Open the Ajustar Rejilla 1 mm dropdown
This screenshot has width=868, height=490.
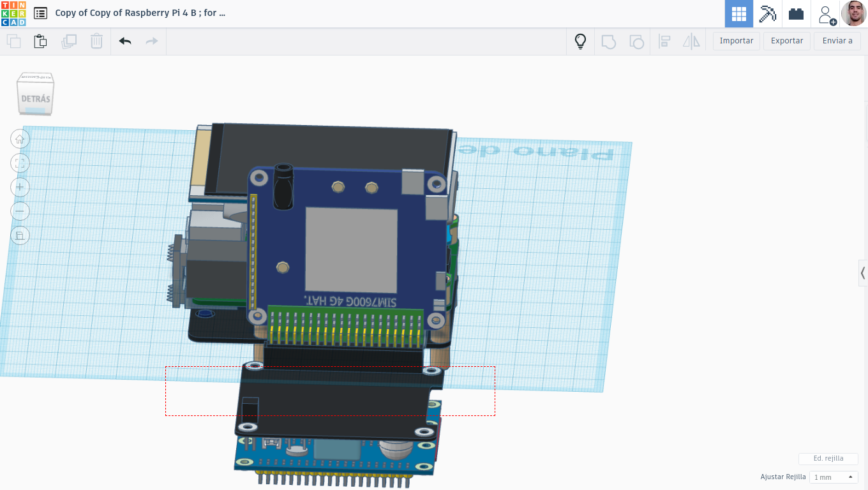[x=834, y=477]
